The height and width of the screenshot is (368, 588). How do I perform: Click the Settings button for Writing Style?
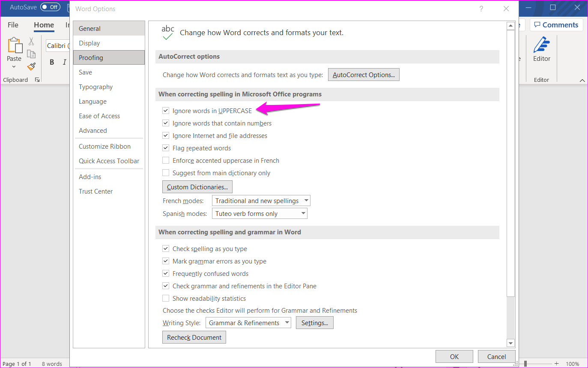click(x=315, y=323)
